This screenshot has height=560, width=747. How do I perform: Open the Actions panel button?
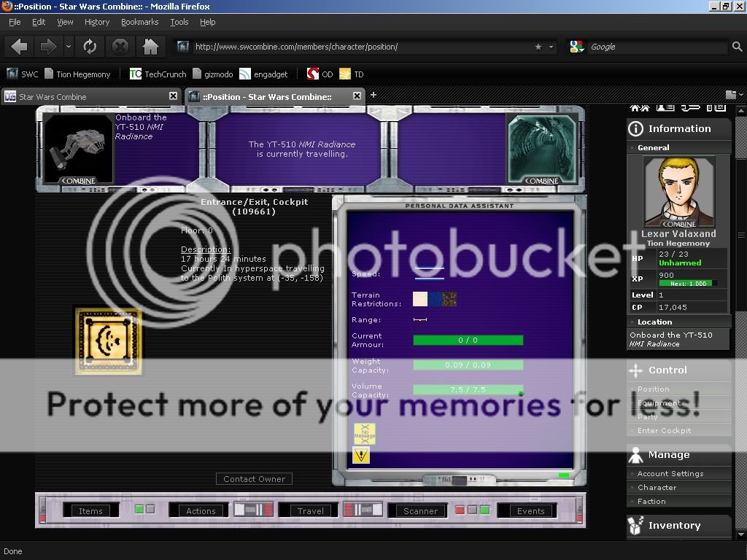201,511
